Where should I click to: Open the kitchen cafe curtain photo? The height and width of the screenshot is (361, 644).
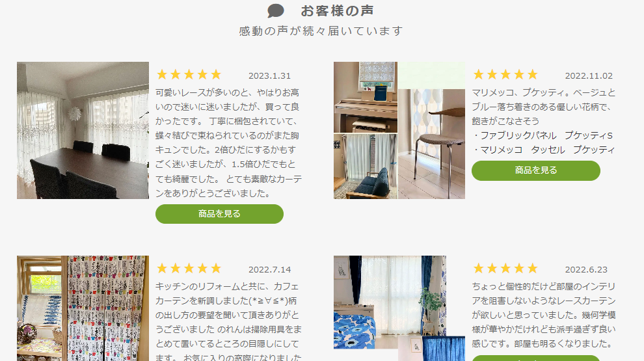coord(83,308)
